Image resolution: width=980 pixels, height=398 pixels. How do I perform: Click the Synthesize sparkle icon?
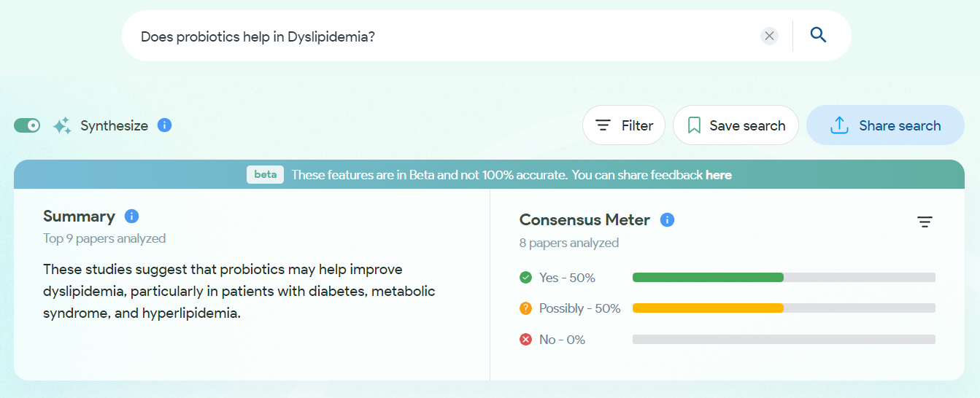[62, 125]
